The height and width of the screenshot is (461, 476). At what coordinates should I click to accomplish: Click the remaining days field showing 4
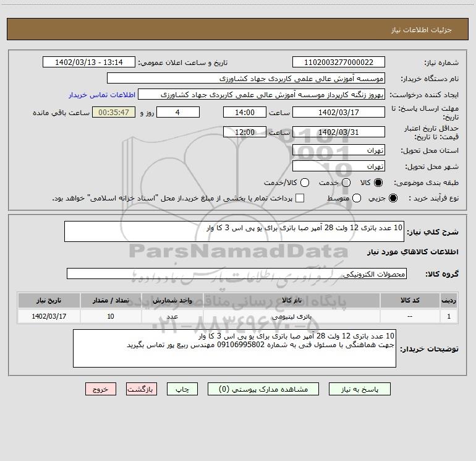pos(178,112)
